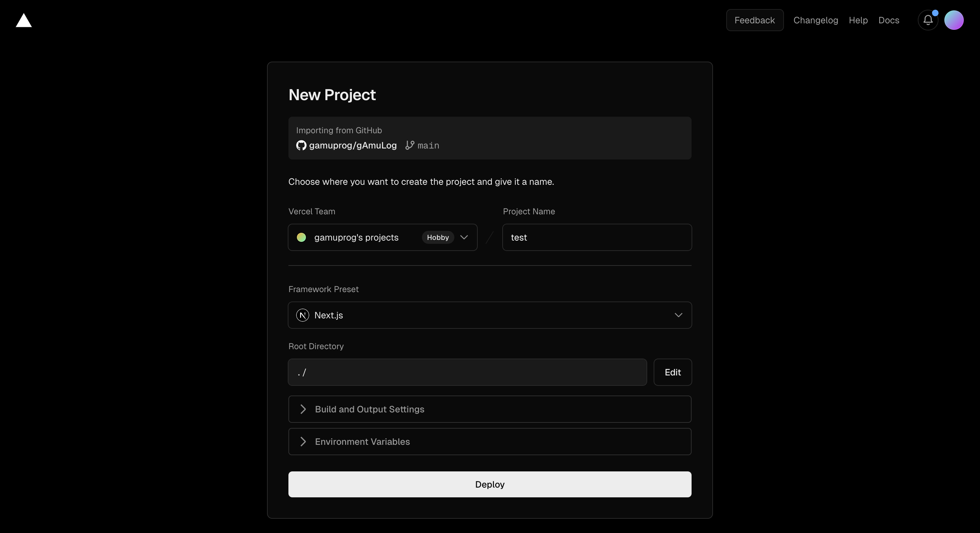980x533 pixels.
Task: Open the Framework Preset dropdown
Action: coord(490,315)
